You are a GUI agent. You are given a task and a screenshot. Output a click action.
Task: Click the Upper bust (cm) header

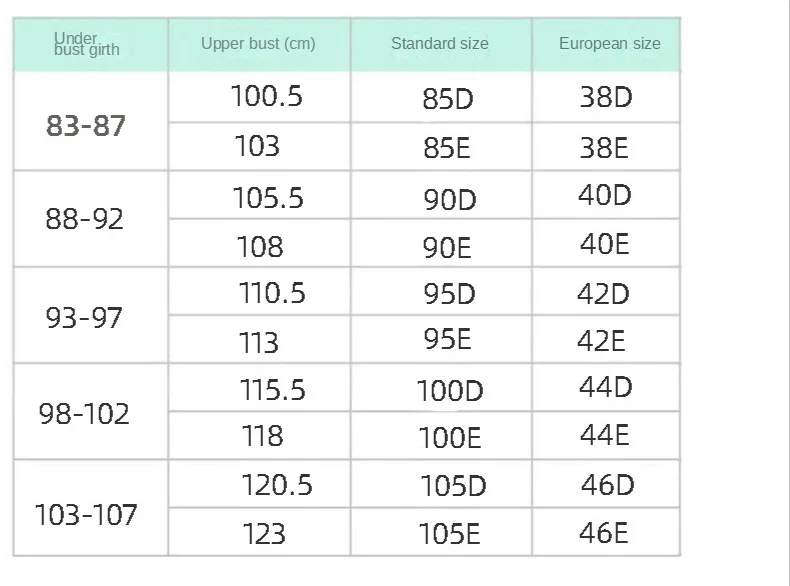pyautogui.click(x=258, y=44)
